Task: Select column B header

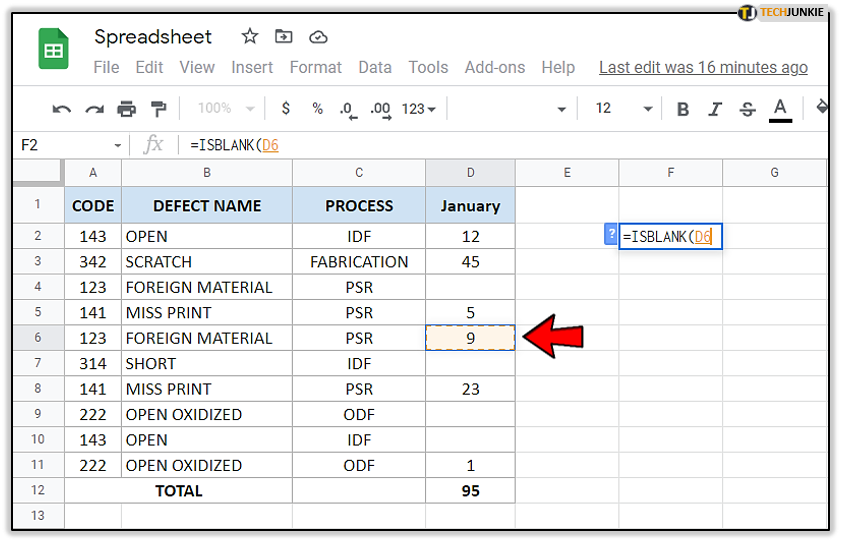Action: tap(207, 173)
